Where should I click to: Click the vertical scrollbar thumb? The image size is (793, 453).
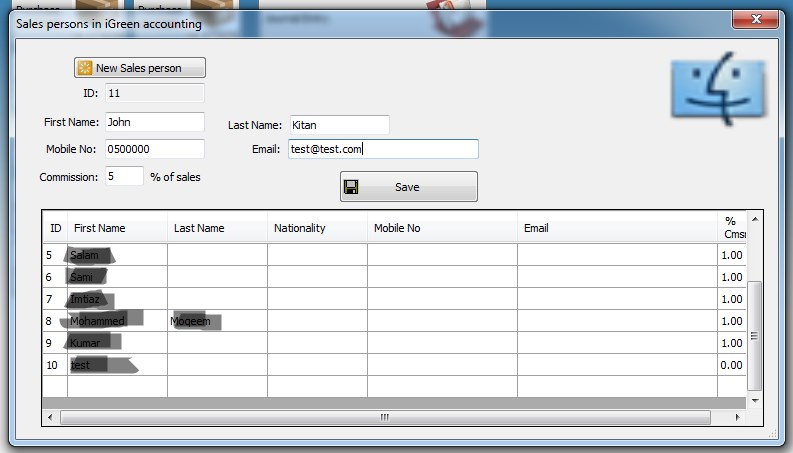click(755, 336)
